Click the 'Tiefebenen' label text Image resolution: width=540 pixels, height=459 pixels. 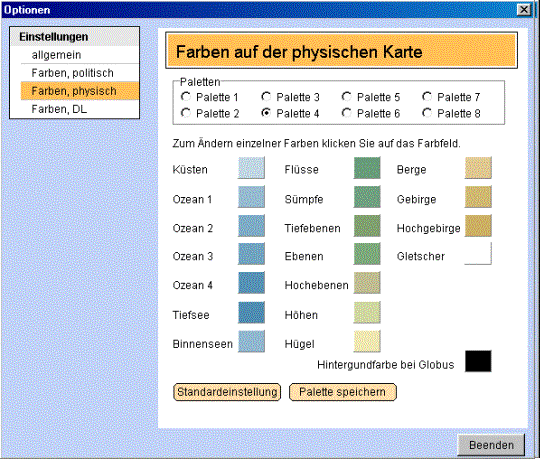coord(312,228)
